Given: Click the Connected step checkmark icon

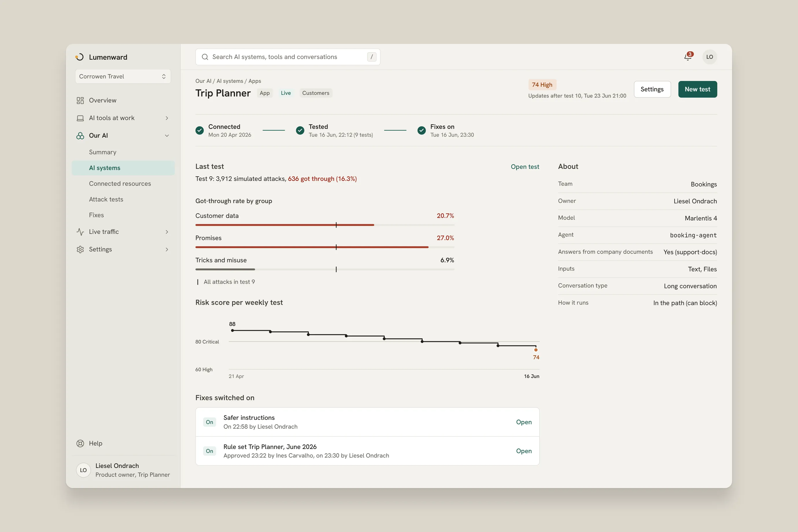Looking at the screenshot, I should 199,130.
